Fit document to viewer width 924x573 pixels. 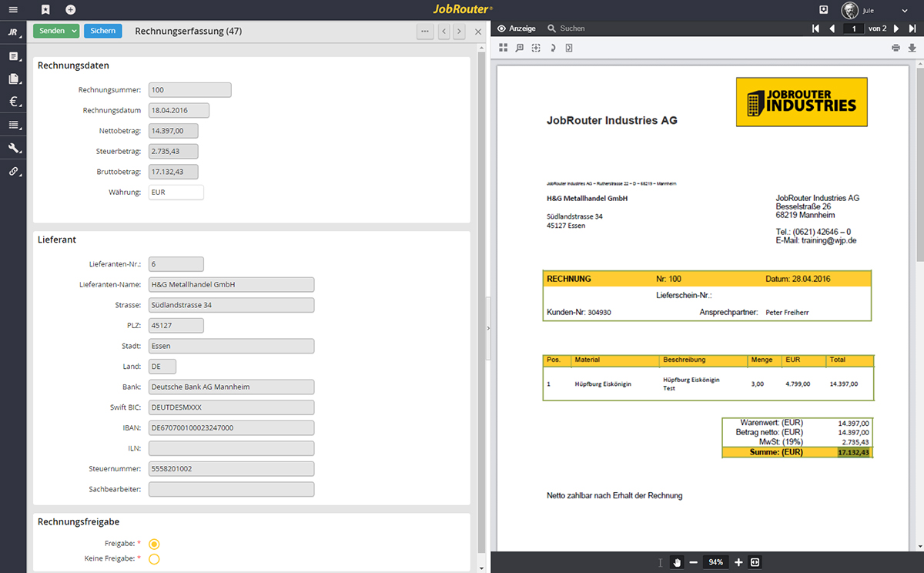755,562
